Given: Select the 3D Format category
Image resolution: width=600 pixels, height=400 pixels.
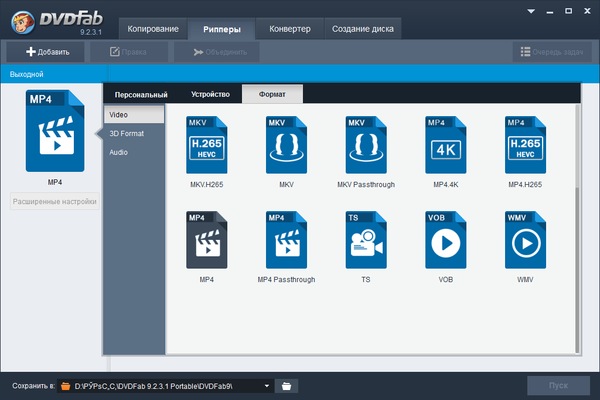Looking at the screenshot, I should click(126, 133).
